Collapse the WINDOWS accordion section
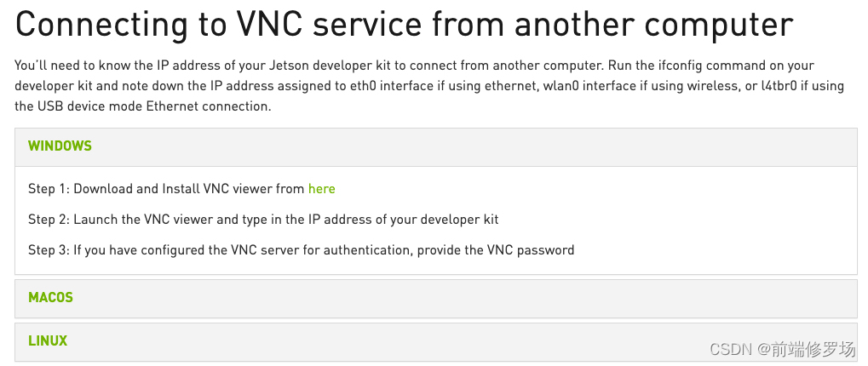 click(x=435, y=146)
